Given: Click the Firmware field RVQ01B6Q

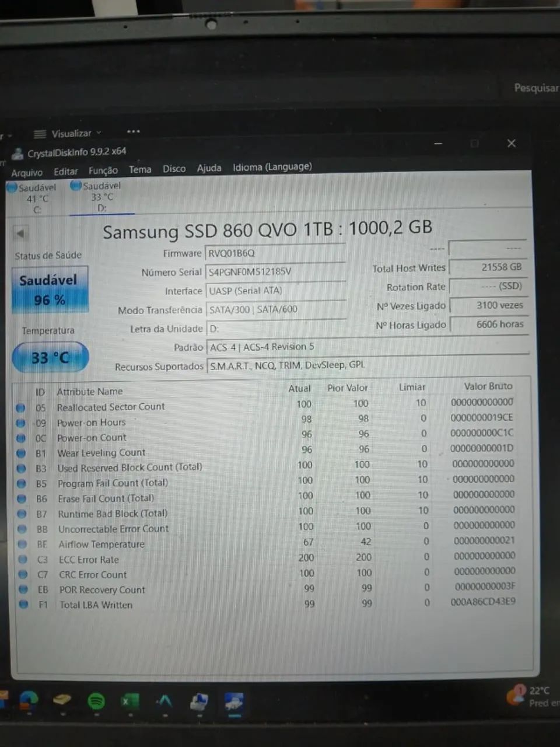Looking at the screenshot, I should click(276, 253).
